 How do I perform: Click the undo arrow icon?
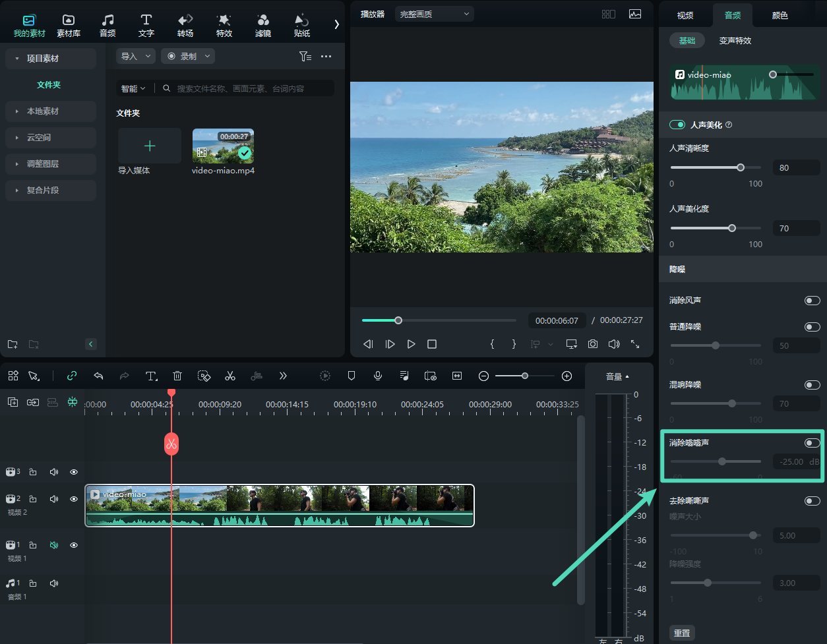click(x=98, y=376)
